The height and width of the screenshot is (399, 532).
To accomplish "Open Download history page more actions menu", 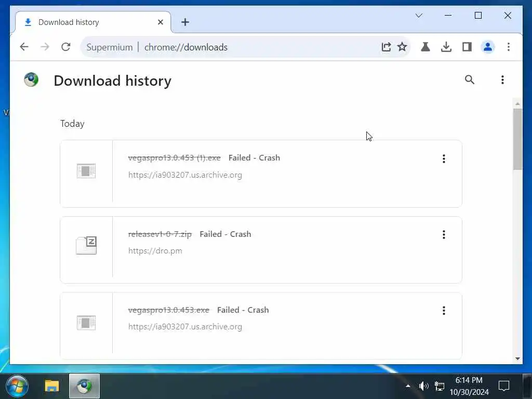I will (502, 79).
